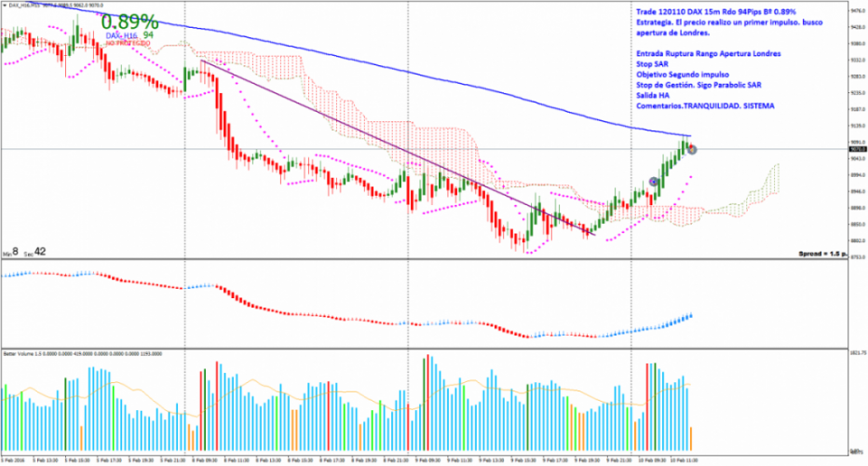Click the green dotted future cloud projection
Viewport: 868px width, 466px height.
pos(759,186)
